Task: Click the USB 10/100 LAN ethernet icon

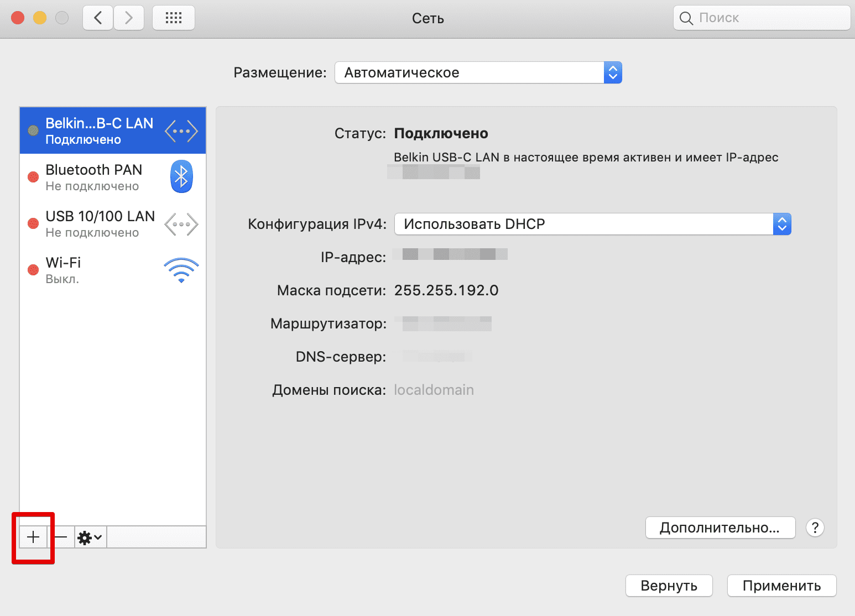Action: 181,224
